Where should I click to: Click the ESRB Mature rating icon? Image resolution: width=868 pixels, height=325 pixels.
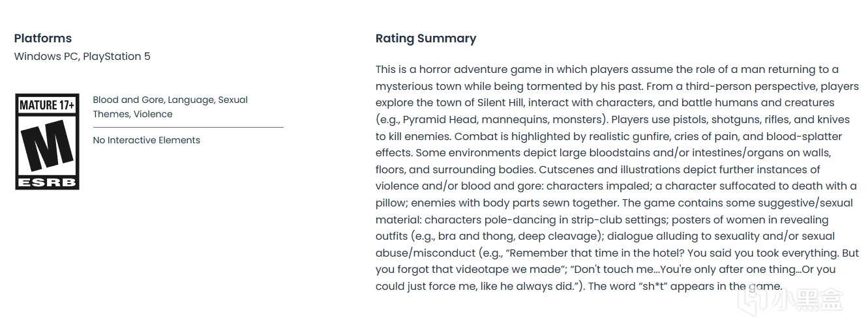coord(47,141)
